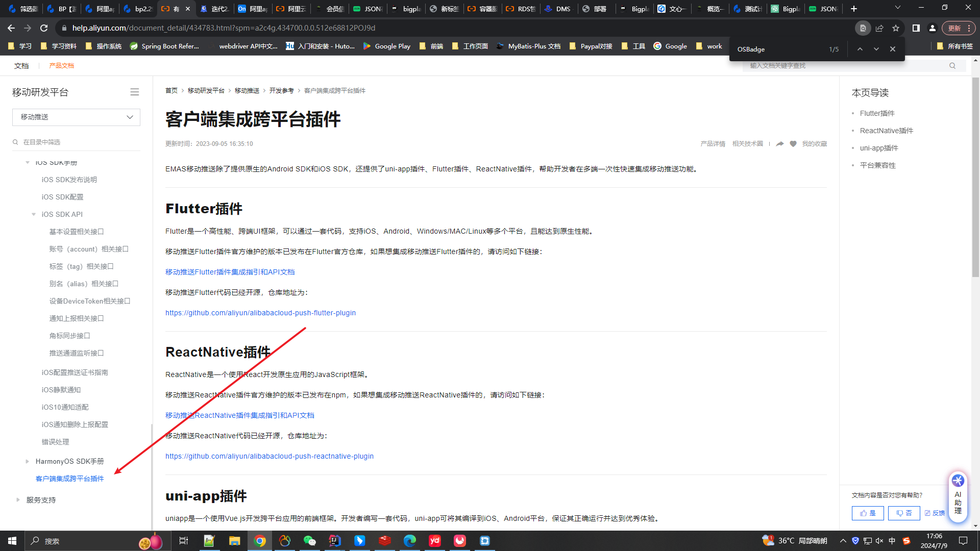This screenshot has width=980, height=551.
Task: Open the 学习 bookmarks folder
Action: 20,46
